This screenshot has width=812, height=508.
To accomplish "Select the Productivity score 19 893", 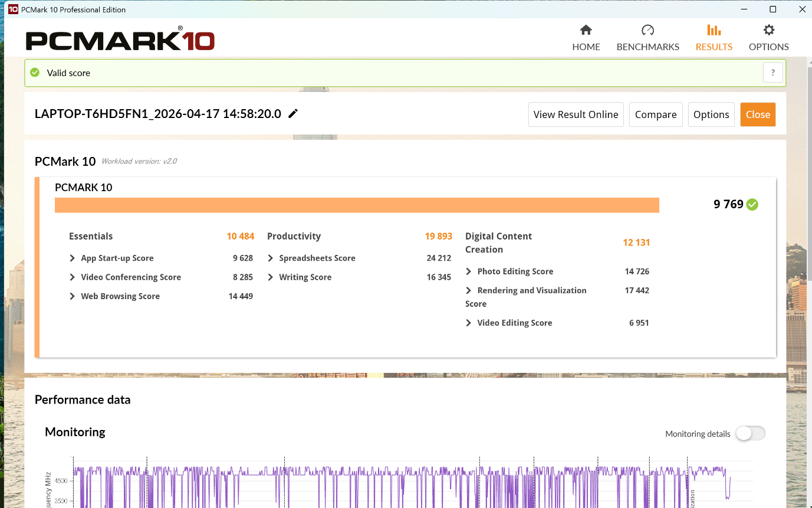I will tap(439, 236).
